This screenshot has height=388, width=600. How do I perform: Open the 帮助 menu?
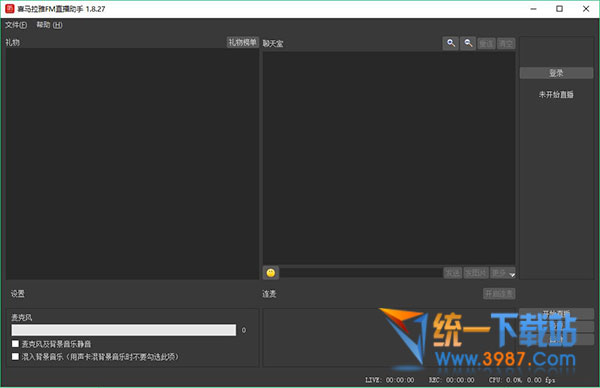(49, 25)
